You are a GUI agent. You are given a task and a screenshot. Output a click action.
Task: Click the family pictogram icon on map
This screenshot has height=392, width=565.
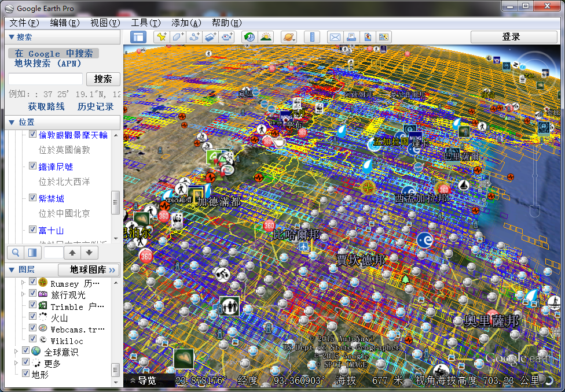[x=229, y=306]
